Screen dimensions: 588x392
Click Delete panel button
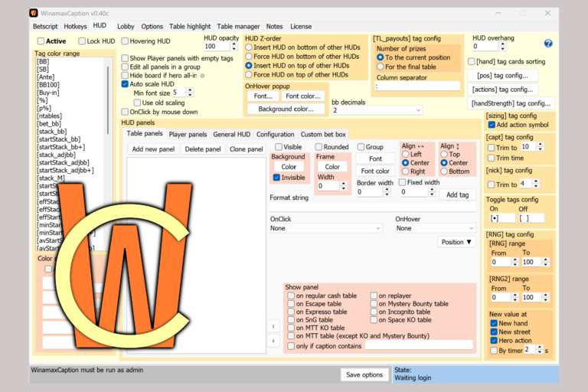[x=202, y=149]
